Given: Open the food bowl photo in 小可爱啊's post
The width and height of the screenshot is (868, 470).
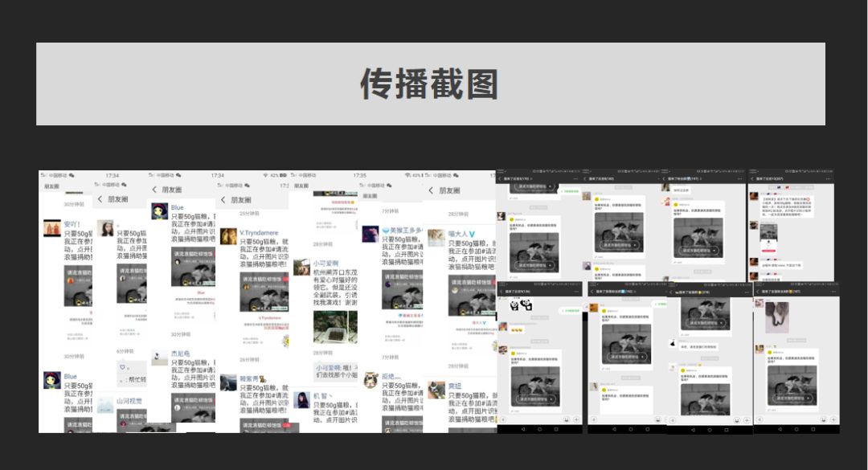Looking at the screenshot, I should (334, 327).
